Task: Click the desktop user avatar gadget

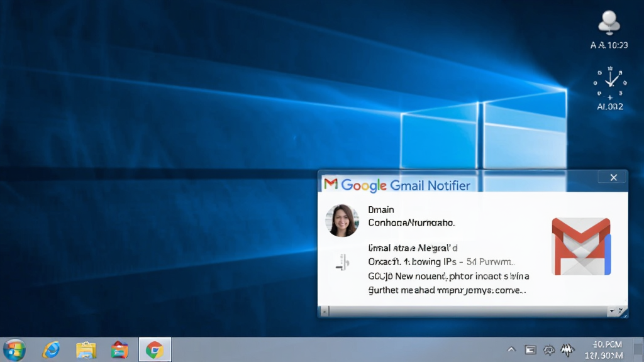Action: 609,22
